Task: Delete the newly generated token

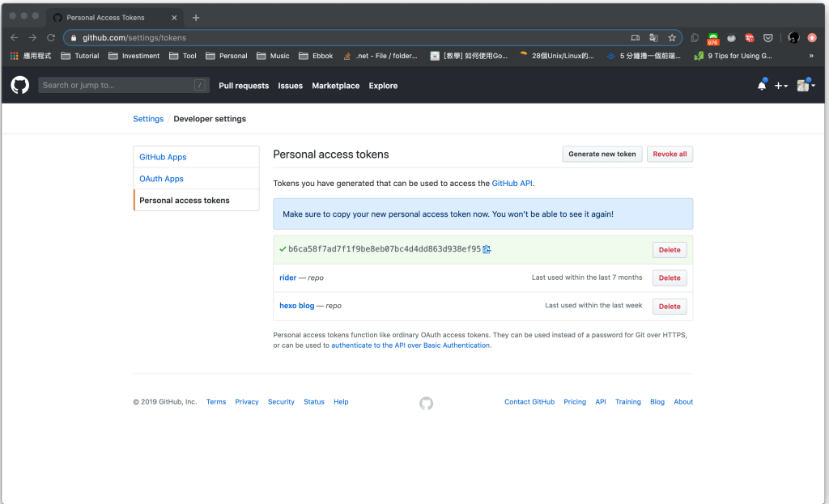Action: pos(670,250)
